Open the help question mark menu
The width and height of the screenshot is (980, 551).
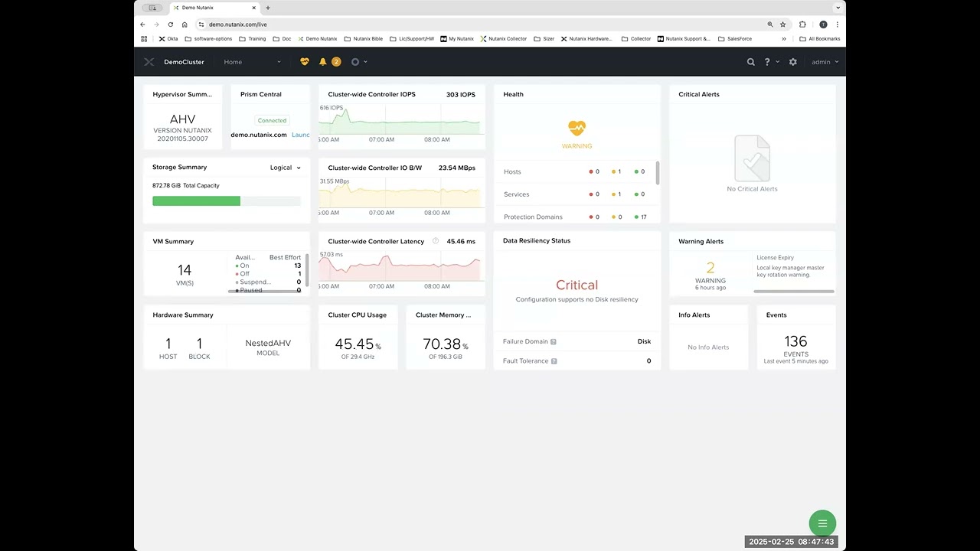767,62
